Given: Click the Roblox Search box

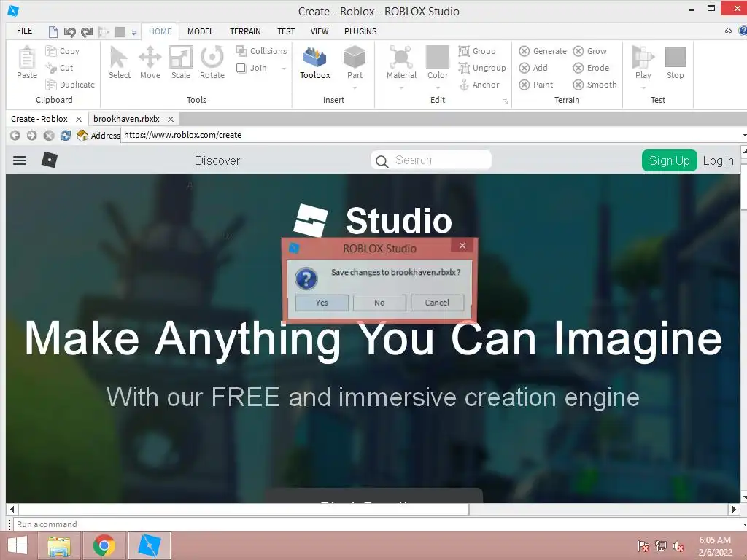Looking at the screenshot, I should 431,160.
